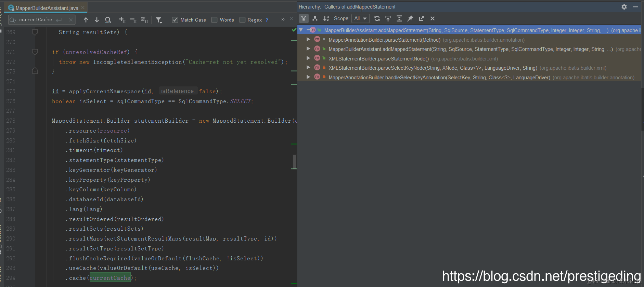Collapse code fold marker at line 269
644x287 pixels.
coord(35,32)
